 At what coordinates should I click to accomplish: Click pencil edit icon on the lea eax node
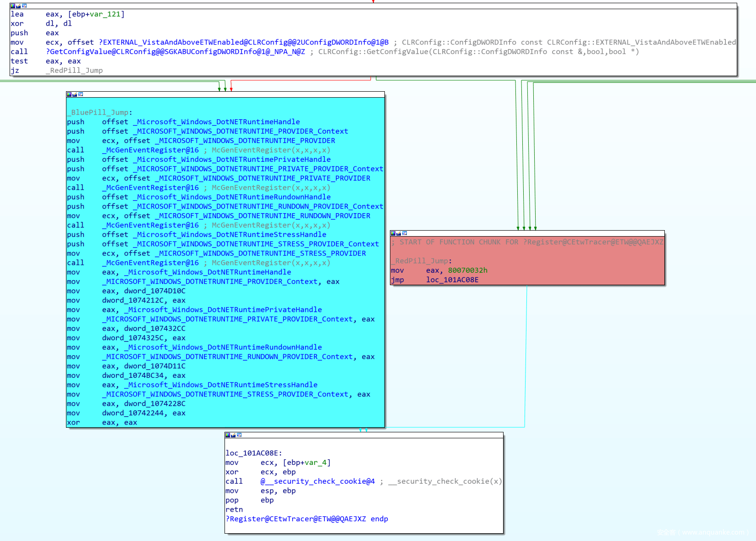(18, 6)
